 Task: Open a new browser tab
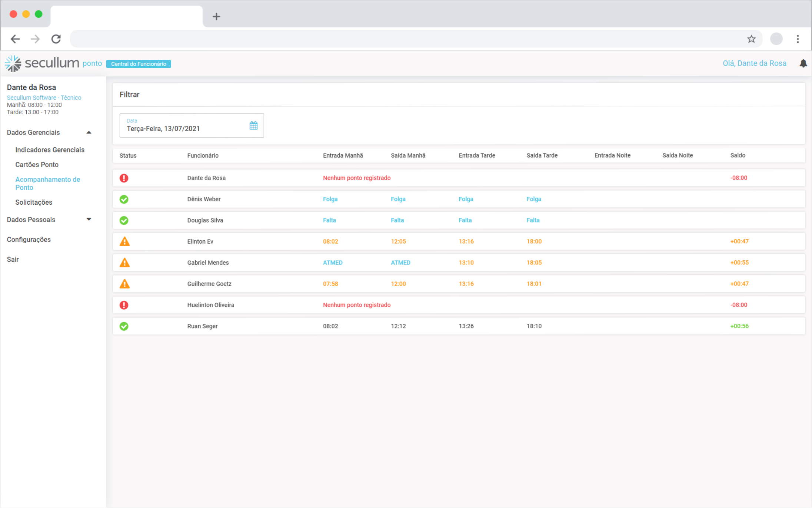pyautogui.click(x=216, y=16)
